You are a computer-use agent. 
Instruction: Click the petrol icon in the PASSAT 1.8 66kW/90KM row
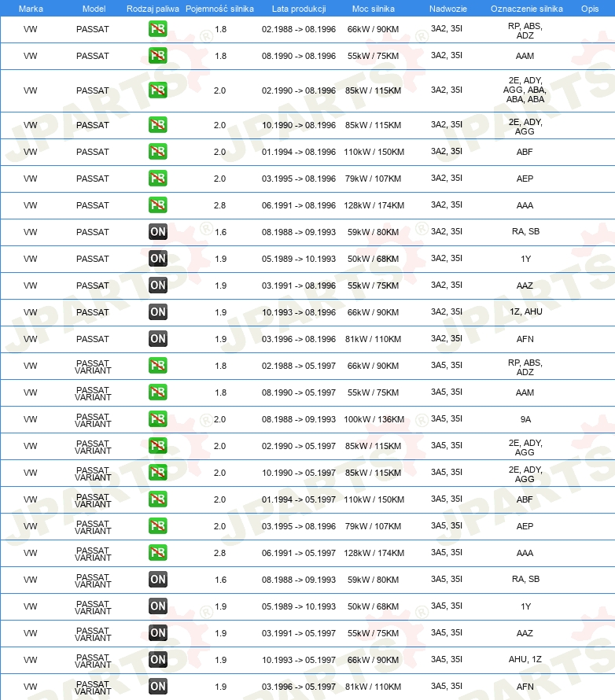158,29
